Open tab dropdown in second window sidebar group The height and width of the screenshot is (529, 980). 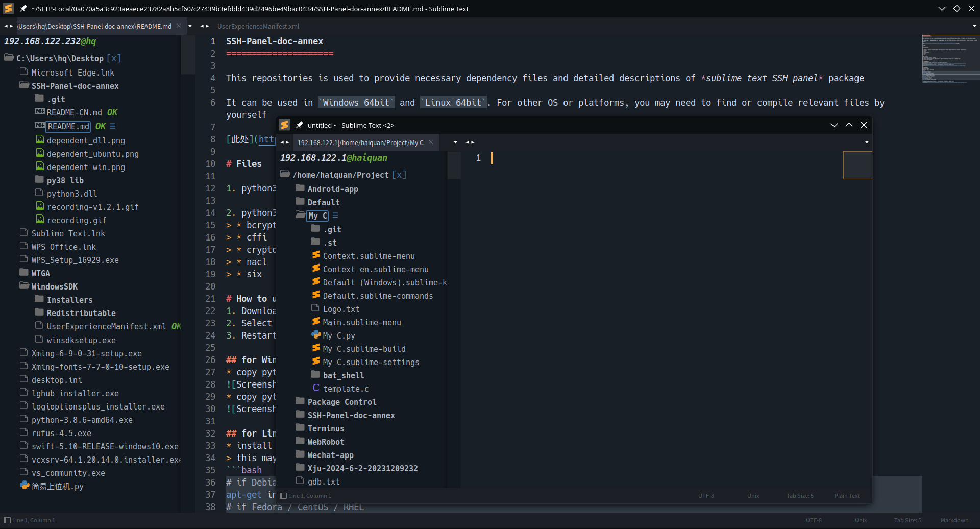(455, 142)
